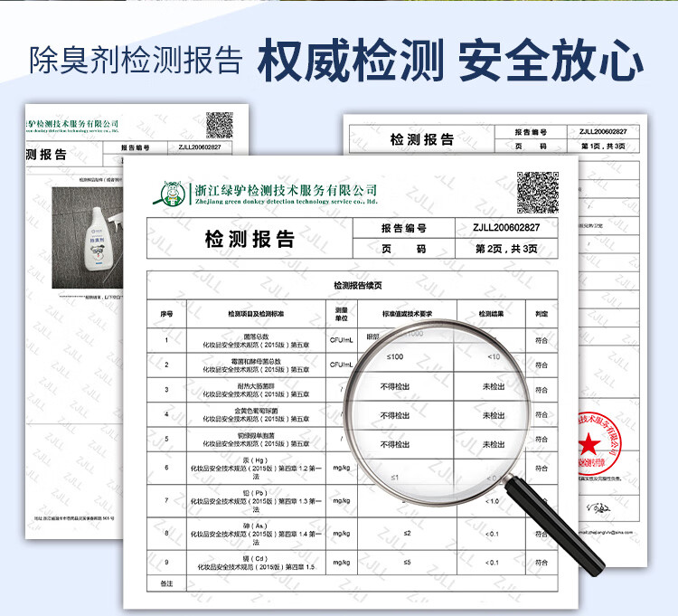Click the ≤2 standard value for As
Image resolution: width=678 pixels, height=616 pixels.
[407, 534]
